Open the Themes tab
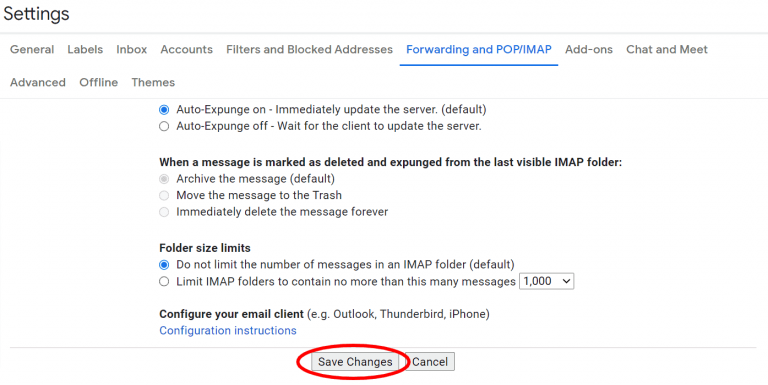Screen dimensions: 768x385 tap(153, 82)
